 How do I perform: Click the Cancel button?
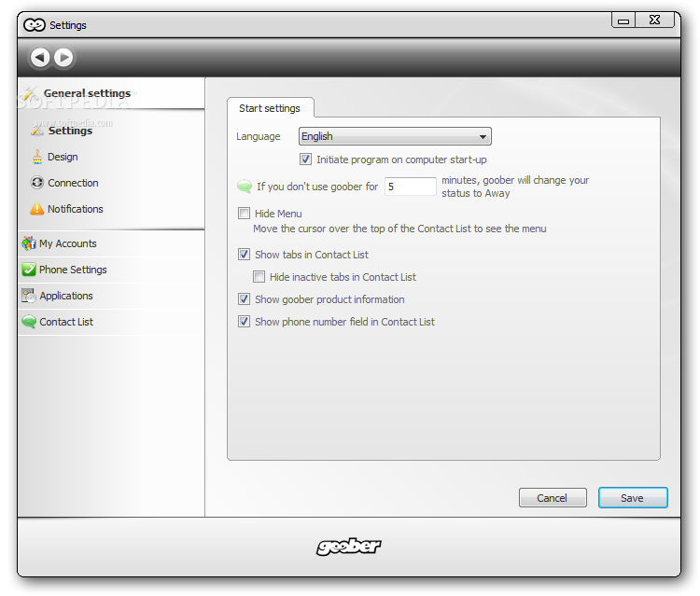[x=553, y=497]
